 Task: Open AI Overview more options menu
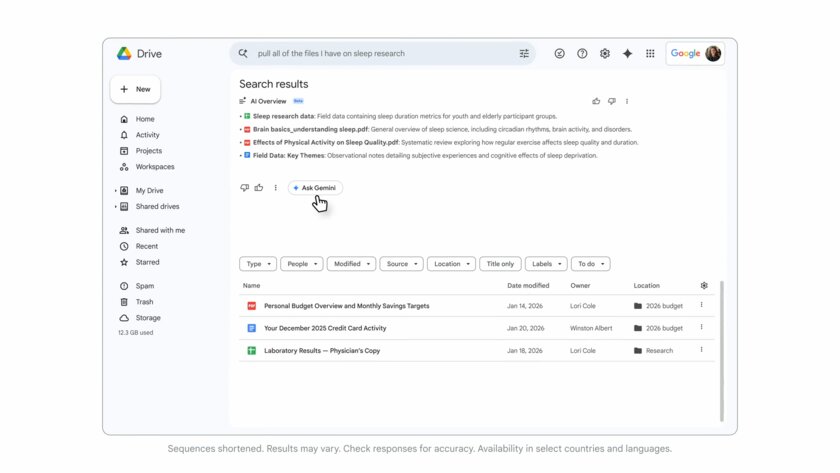(627, 101)
